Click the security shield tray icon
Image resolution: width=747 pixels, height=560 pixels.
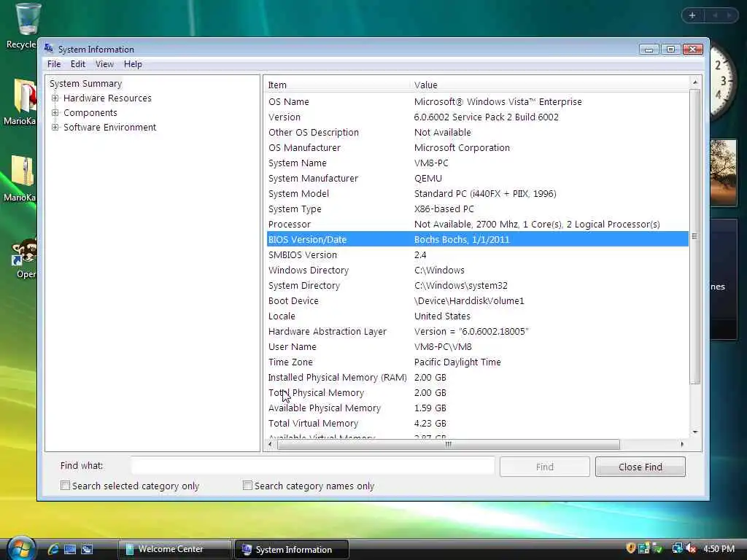tap(631, 548)
